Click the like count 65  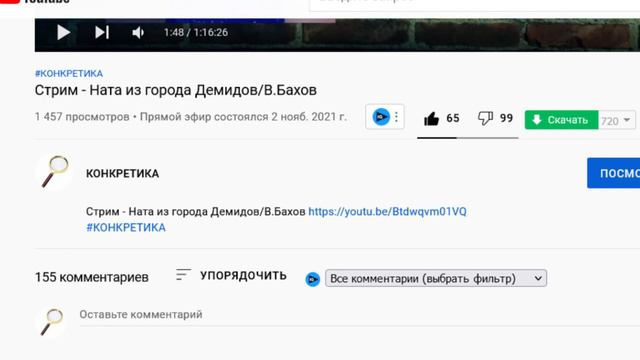pyautogui.click(x=453, y=118)
